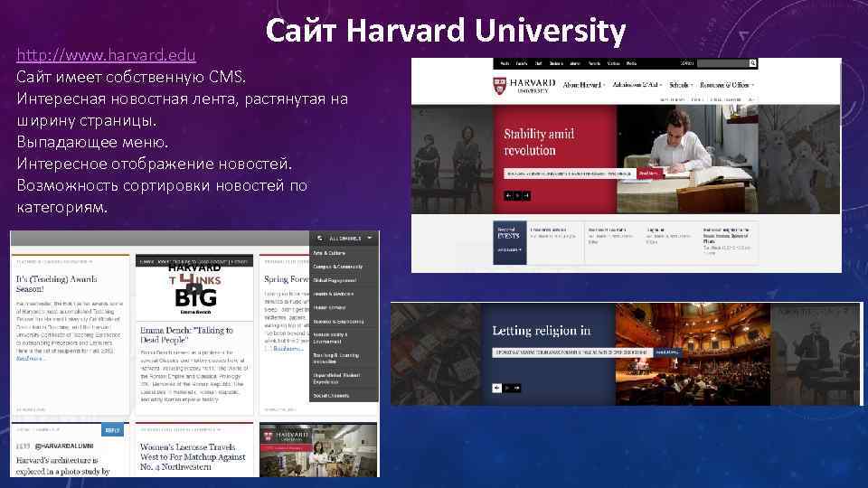This screenshot has height=488, width=868.
Task: Click the refresh icon beside All Channels
Action: point(320,239)
